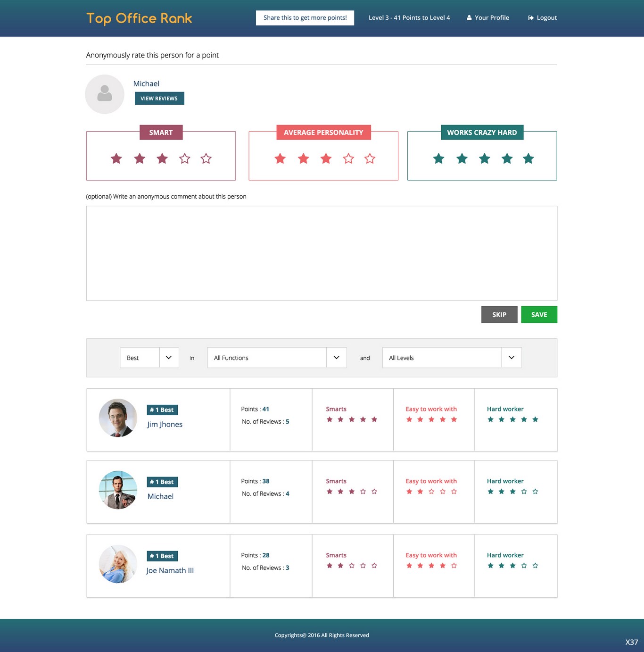The height and width of the screenshot is (652, 644).
Task: Click Joe Namath III profile photo
Action: coord(118,564)
